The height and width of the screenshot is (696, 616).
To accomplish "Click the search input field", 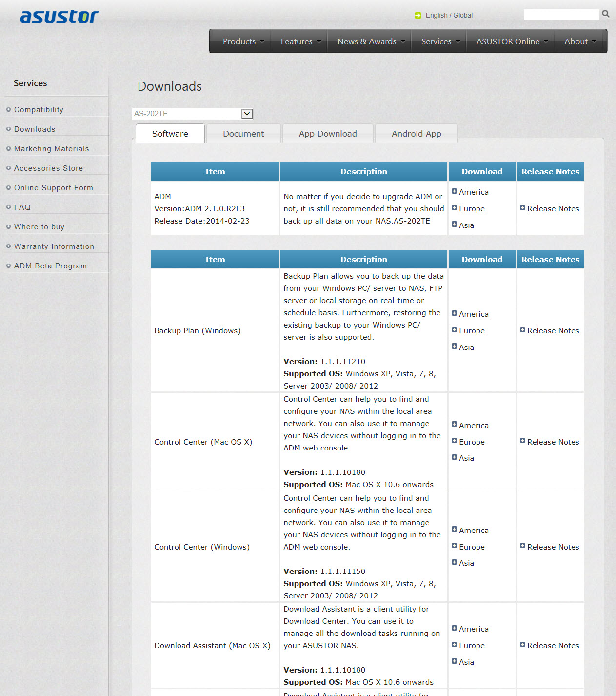I will click(x=561, y=15).
